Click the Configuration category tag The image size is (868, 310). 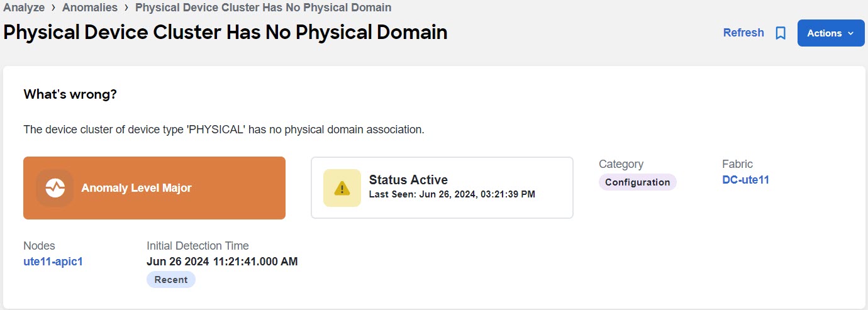[x=638, y=182]
